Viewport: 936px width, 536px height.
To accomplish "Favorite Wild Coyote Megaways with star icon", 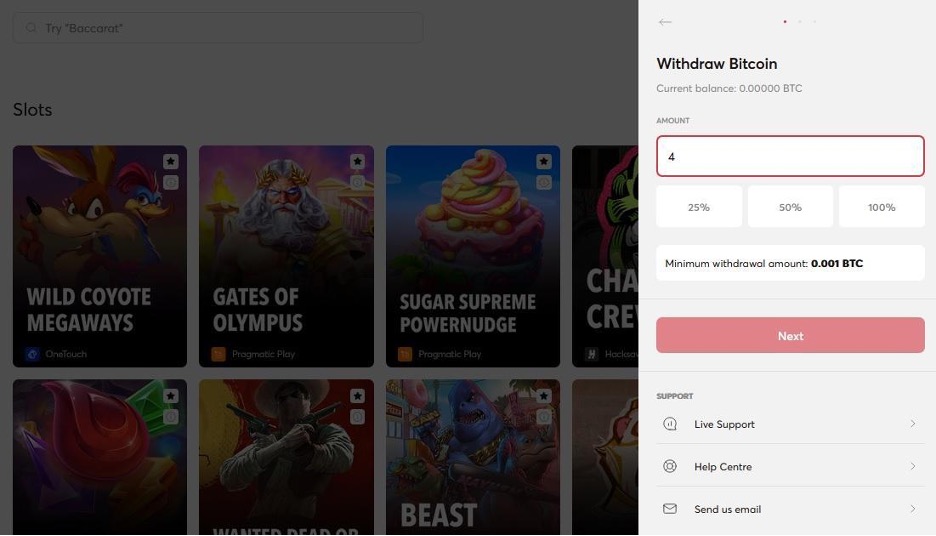I will 171,161.
